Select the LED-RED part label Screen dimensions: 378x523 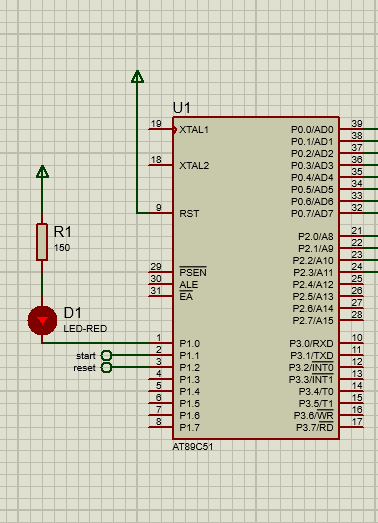(85, 329)
